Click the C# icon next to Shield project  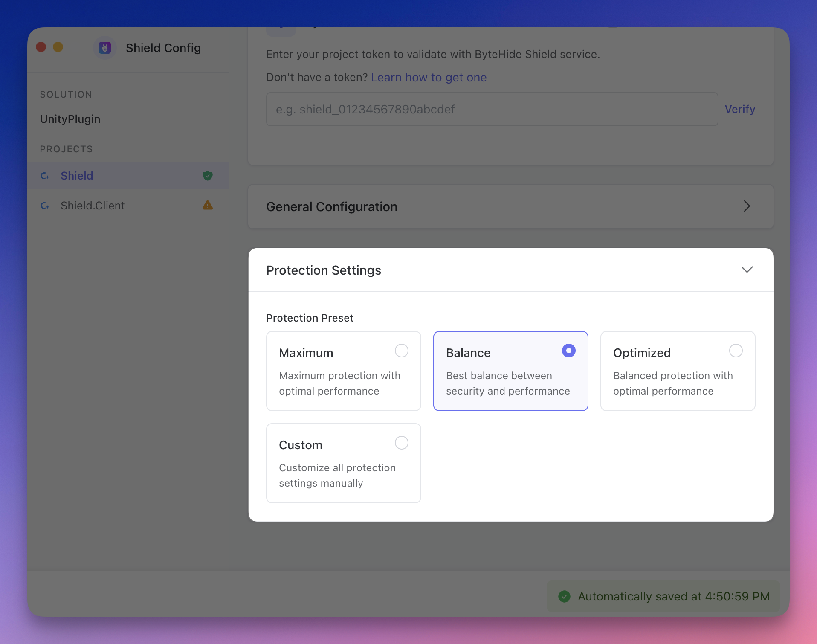point(45,176)
